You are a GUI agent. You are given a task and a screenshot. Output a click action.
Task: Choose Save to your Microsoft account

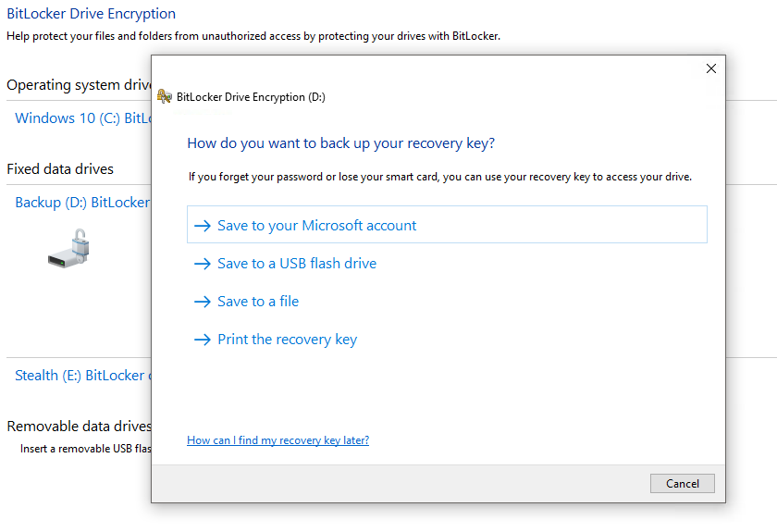pyautogui.click(x=447, y=225)
